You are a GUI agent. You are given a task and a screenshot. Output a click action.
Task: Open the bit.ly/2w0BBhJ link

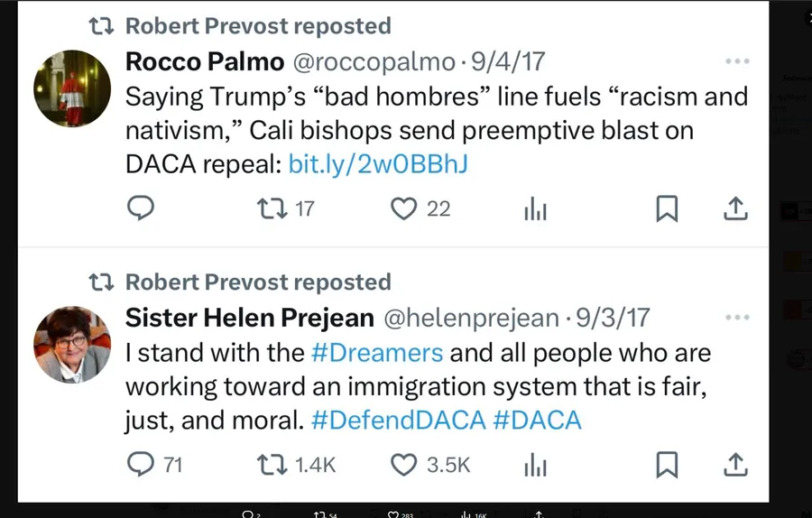click(x=378, y=164)
